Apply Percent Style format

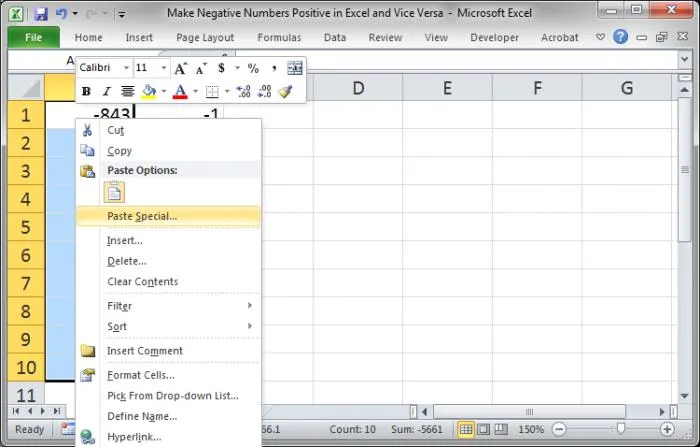click(x=253, y=68)
